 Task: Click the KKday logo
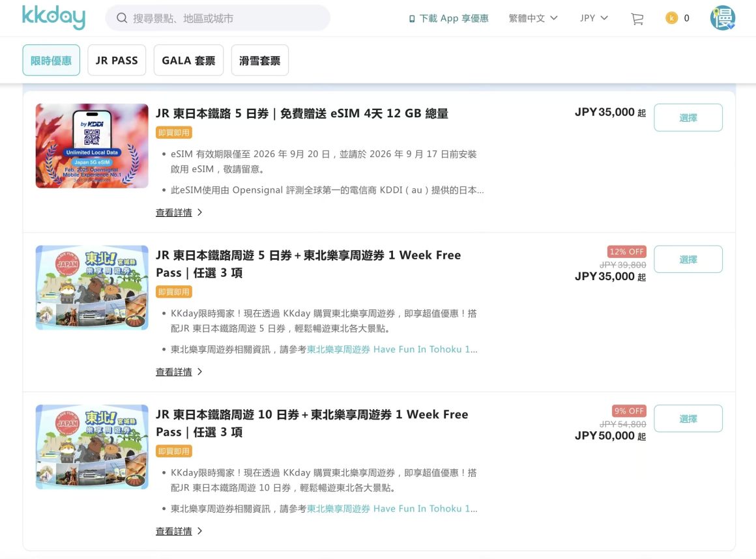pos(53,18)
